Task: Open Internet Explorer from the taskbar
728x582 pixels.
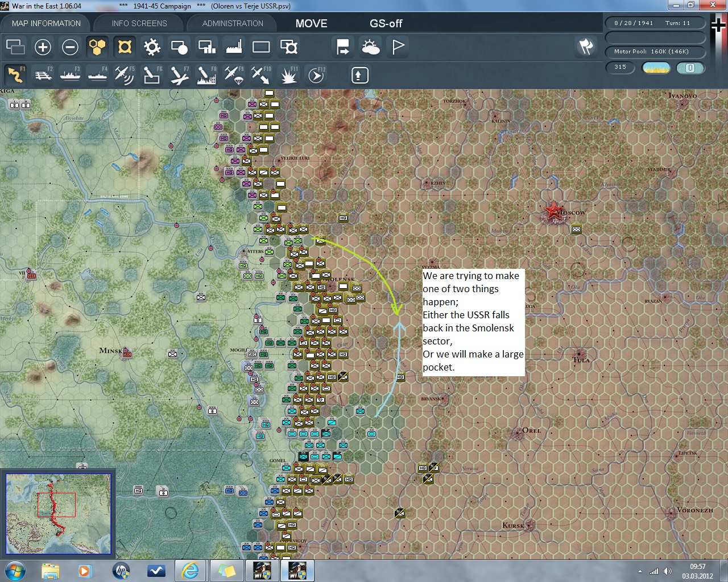Action: (189, 570)
